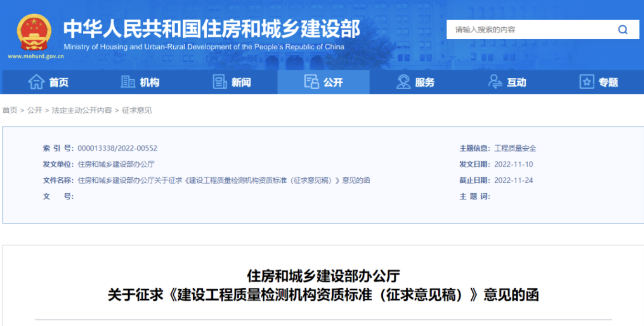Select index number 000013338/2022-00552
Image resolution: width=644 pixels, height=326 pixels.
[117, 149]
